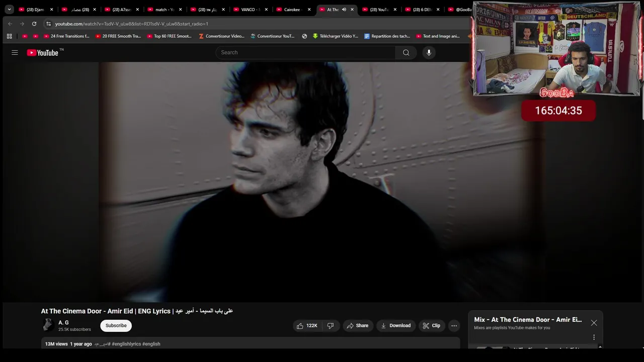This screenshot has width=644, height=362.
Task: Open Mix playlist options menu
Action: 594,337
